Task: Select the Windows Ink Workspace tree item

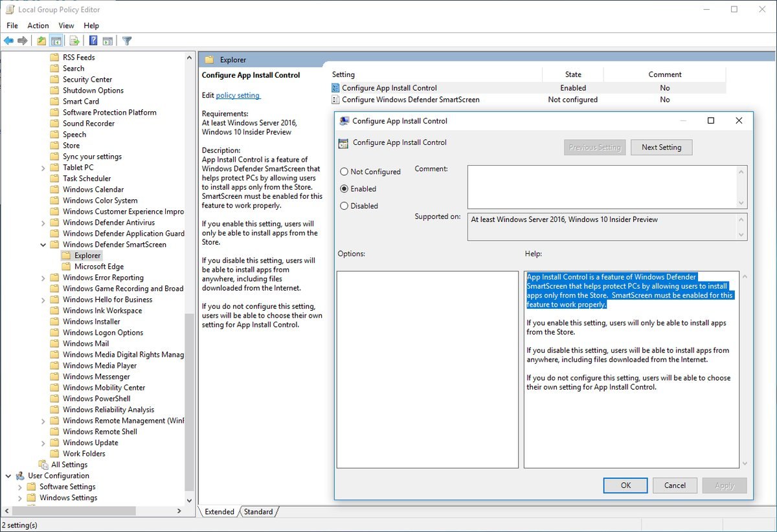Action: pyautogui.click(x=102, y=311)
